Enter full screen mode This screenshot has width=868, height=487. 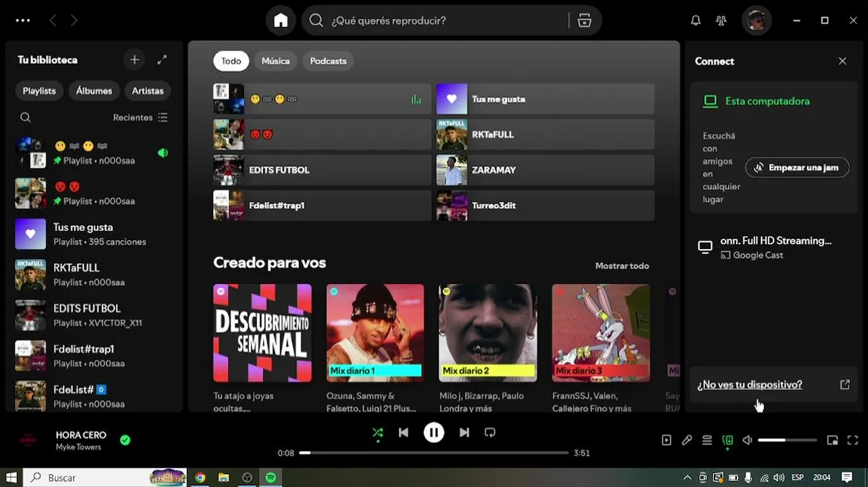point(852,440)
